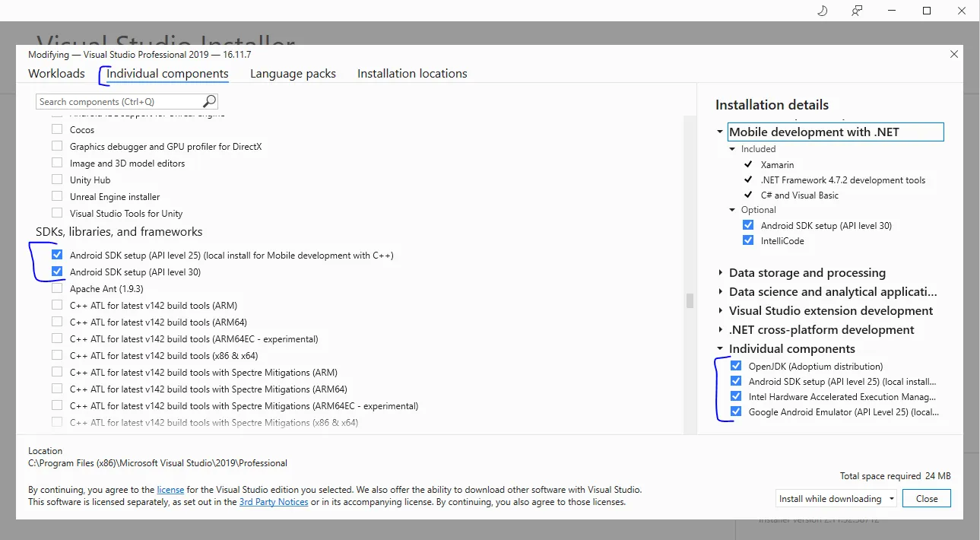Check Apache Ant (1.9.3)
The image size is (980, 540).
point(57,289)
